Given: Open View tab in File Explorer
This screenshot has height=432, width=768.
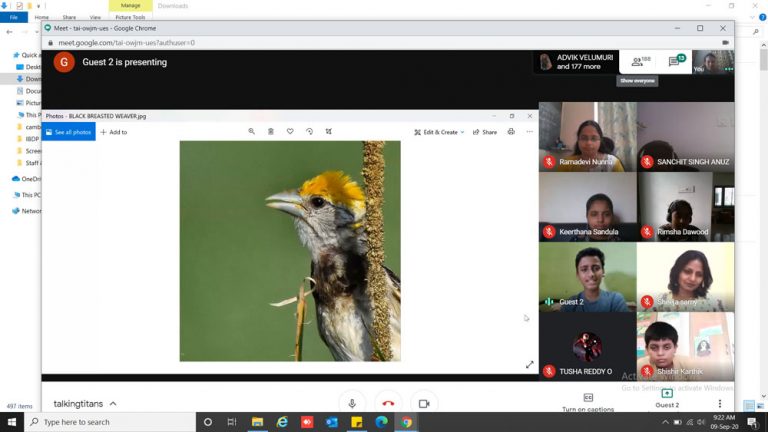Looking at the screenshot, I should [95, 17].
